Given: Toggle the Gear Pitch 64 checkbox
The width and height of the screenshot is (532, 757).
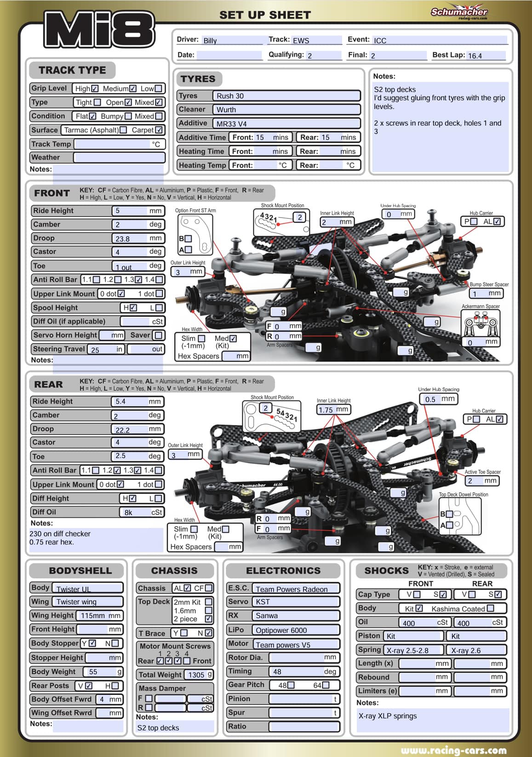Looking at the screenshot, I should tap(326, 685).
